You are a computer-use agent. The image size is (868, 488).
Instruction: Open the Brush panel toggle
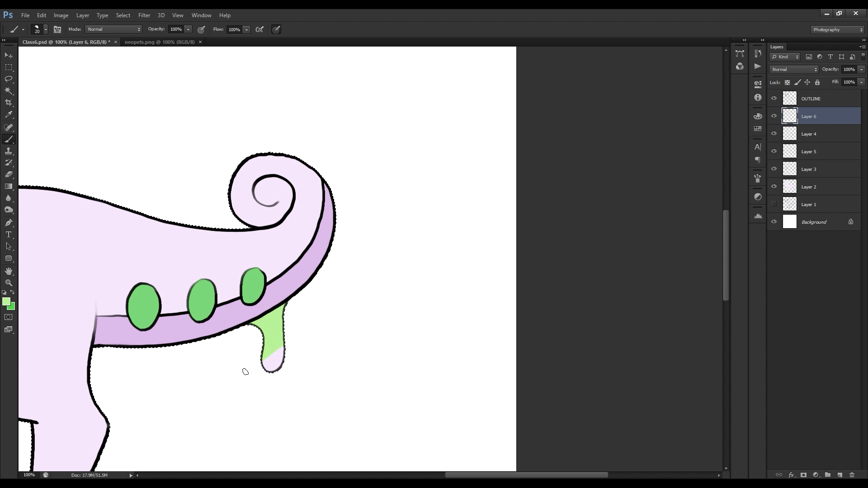(57, 29)
